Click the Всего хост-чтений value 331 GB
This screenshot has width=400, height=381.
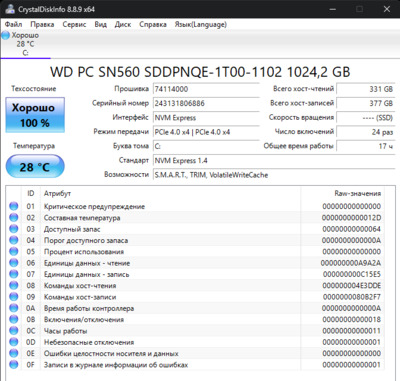(366, 89)
